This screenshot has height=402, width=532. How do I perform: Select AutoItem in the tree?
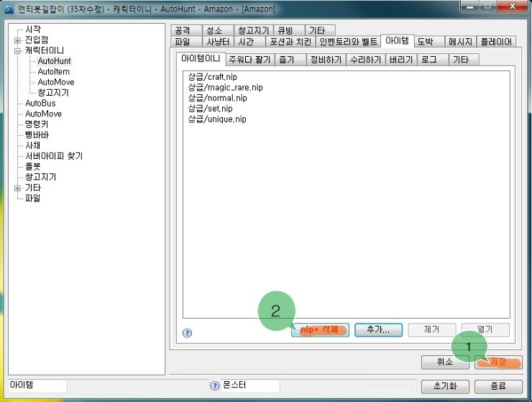click(x=54, y=72)
